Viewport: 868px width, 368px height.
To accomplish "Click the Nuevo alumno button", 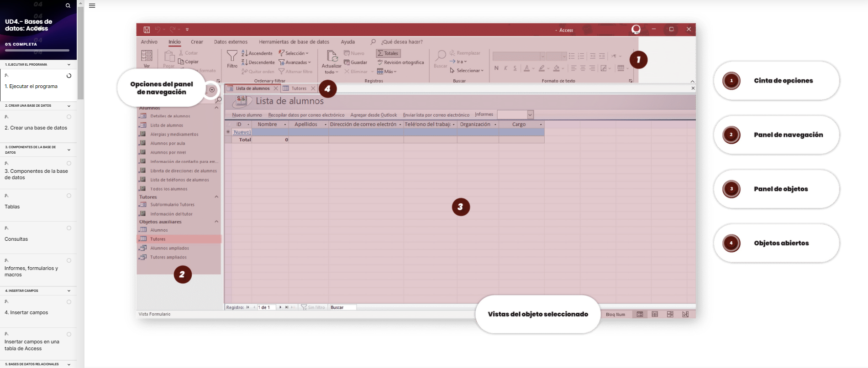I will click(x=247, y=115).
